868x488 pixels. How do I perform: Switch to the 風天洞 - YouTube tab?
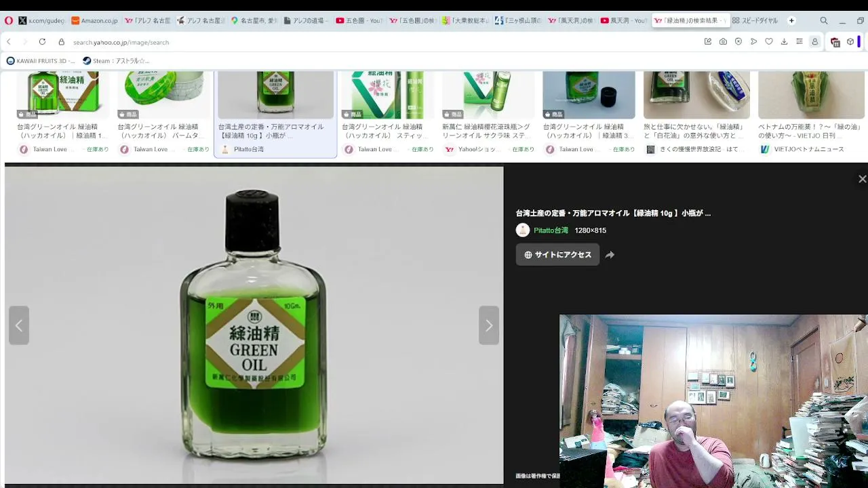click(x=624, y=20)
